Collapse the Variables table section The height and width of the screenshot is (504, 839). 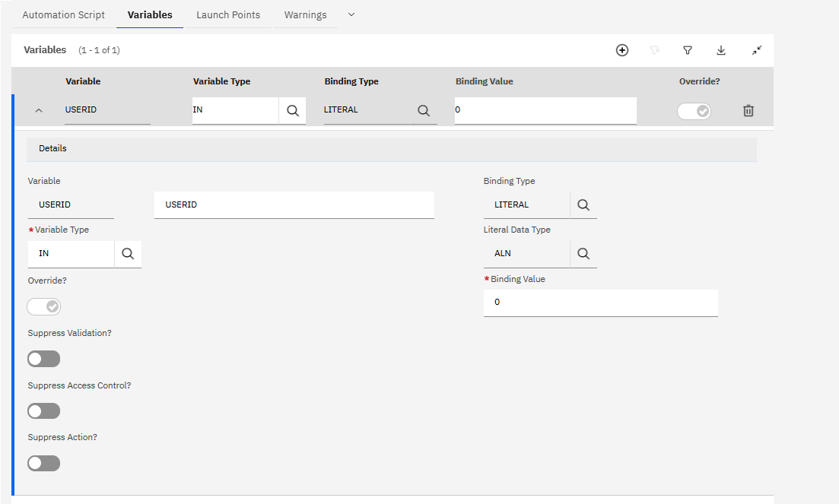coord(757,50)
